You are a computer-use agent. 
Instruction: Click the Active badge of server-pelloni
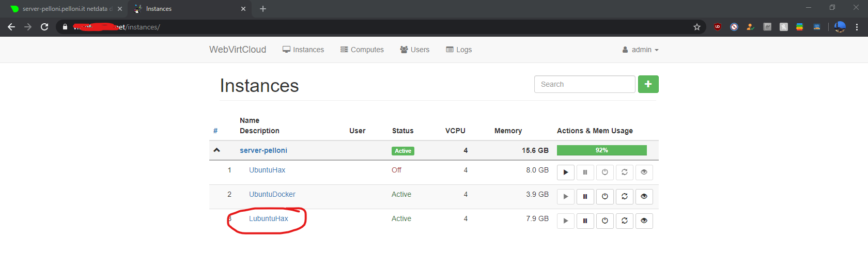point(403,151)
